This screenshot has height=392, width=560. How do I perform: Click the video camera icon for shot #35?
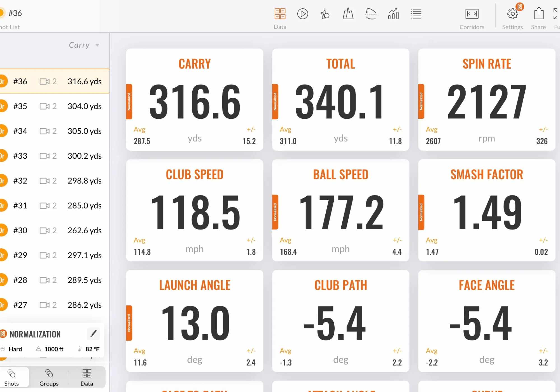point(45,106)
